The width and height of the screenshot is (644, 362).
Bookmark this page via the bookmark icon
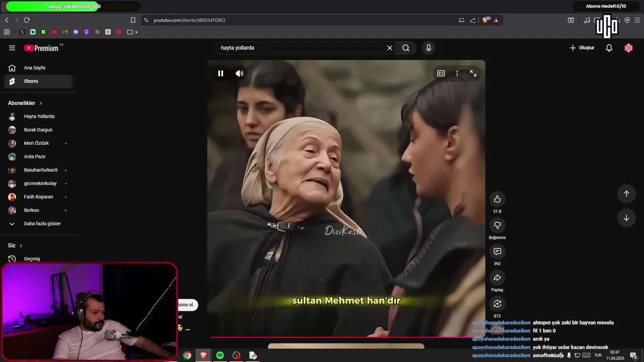133,20
